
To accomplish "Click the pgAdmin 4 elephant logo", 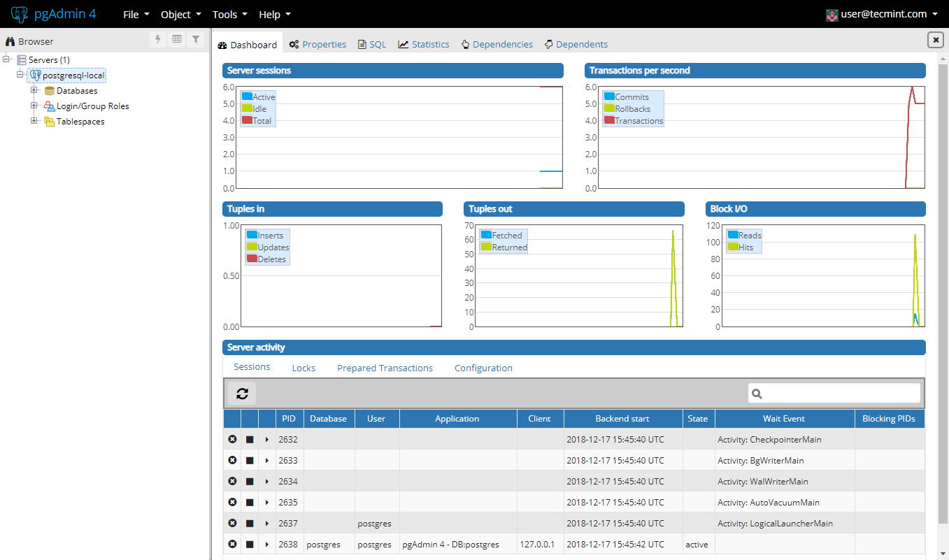I will click(20, 14).
